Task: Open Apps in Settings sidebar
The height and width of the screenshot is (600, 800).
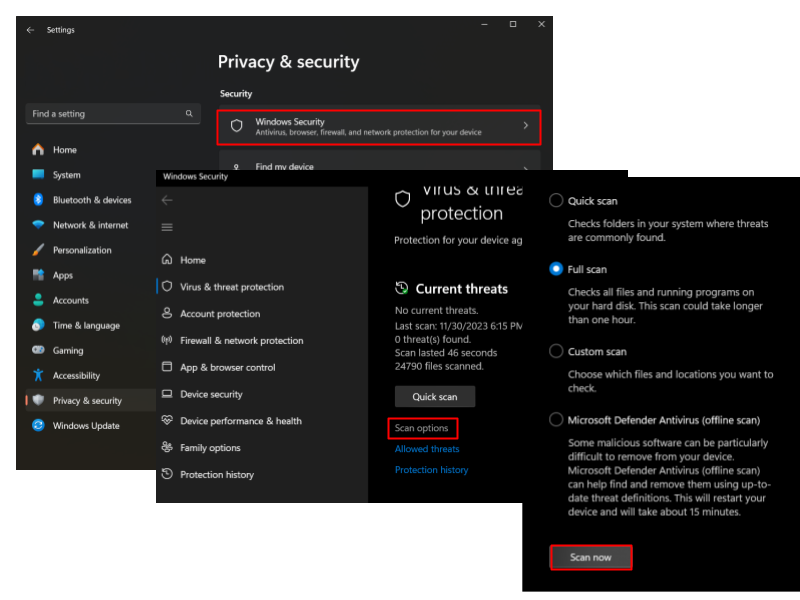Action: pos(63,276)
